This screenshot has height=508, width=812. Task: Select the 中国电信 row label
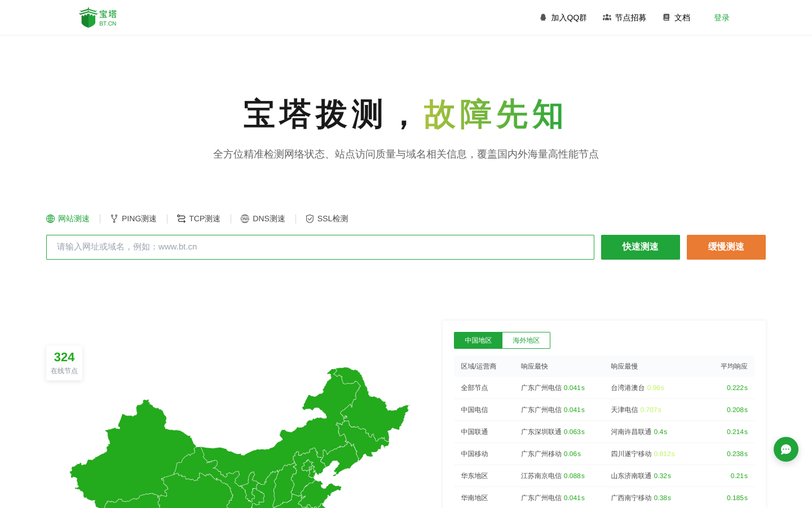coord(474,410)
